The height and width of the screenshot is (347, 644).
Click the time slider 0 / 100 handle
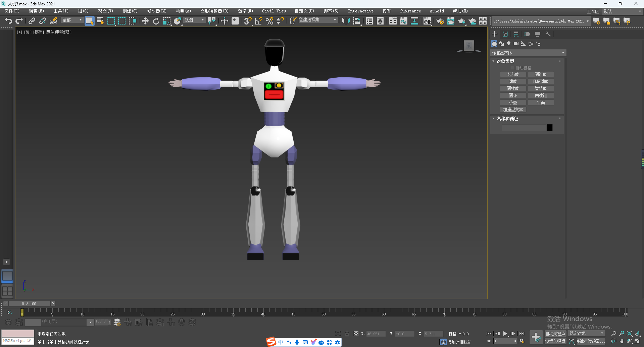coord(29,304)
